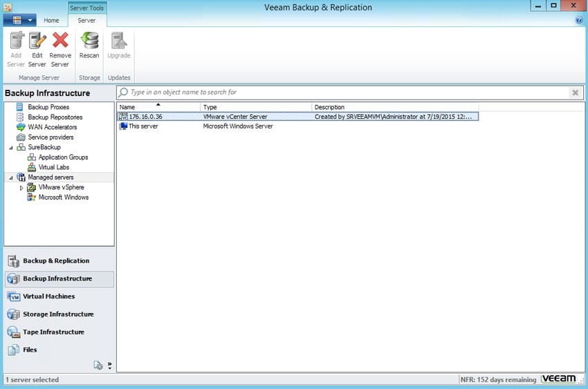Click the navigation pane overflow chevron
This screenshot has height=389, width=588.
(109, 366)
